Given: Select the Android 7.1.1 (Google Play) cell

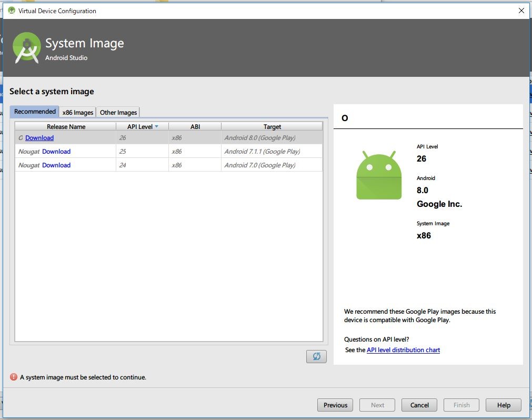Looking at the screenshot, I should [x=272, y=151].
